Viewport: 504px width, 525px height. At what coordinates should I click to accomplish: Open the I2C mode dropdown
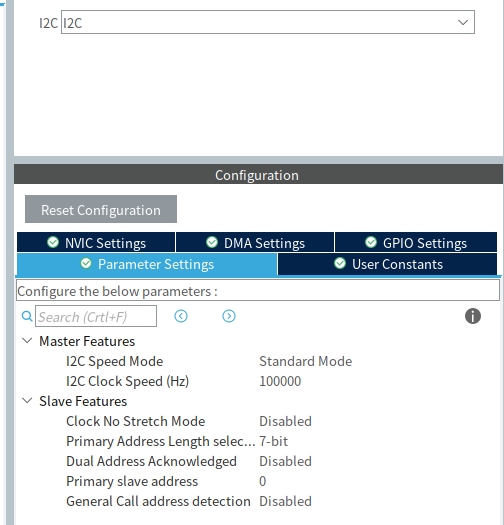click(268, 22)
